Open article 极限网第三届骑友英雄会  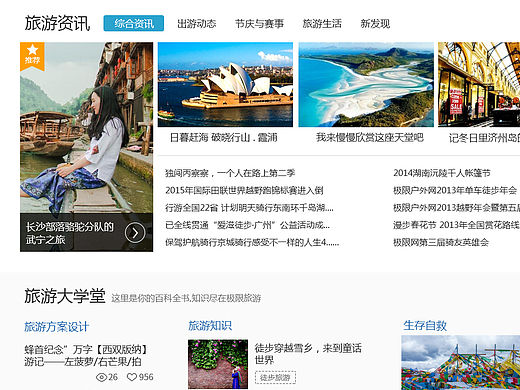click(x=441, y=242)
